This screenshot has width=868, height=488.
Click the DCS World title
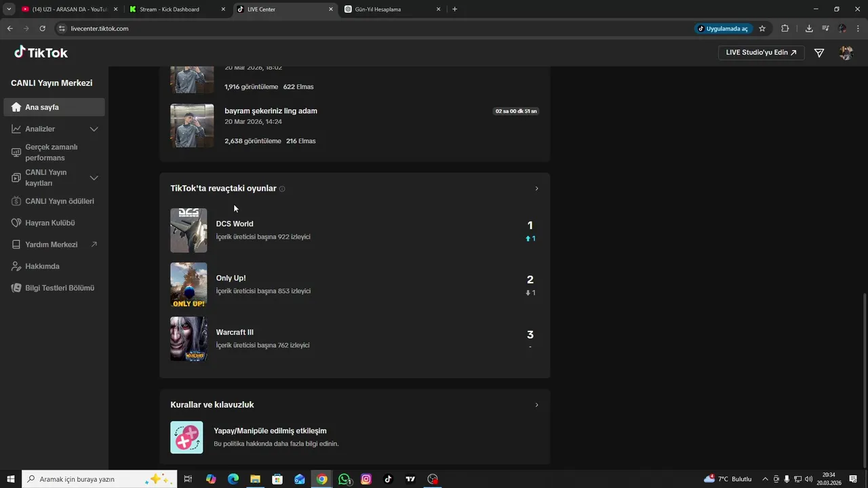235,224
